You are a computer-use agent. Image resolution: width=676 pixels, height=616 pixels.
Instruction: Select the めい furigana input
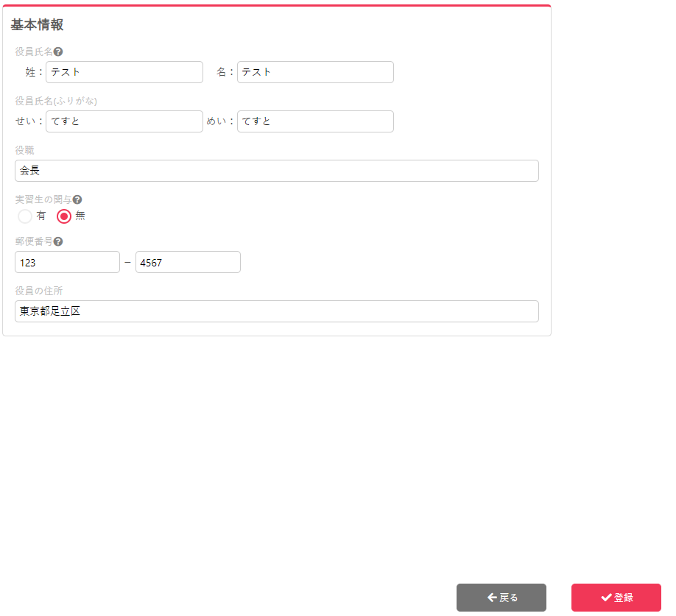coord(315,121)
